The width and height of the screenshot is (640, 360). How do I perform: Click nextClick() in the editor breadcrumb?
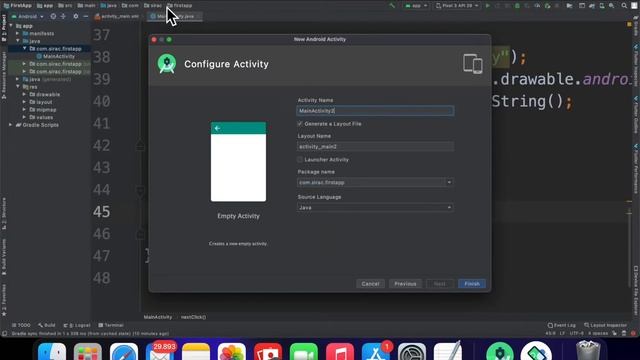tap(193, 317)
